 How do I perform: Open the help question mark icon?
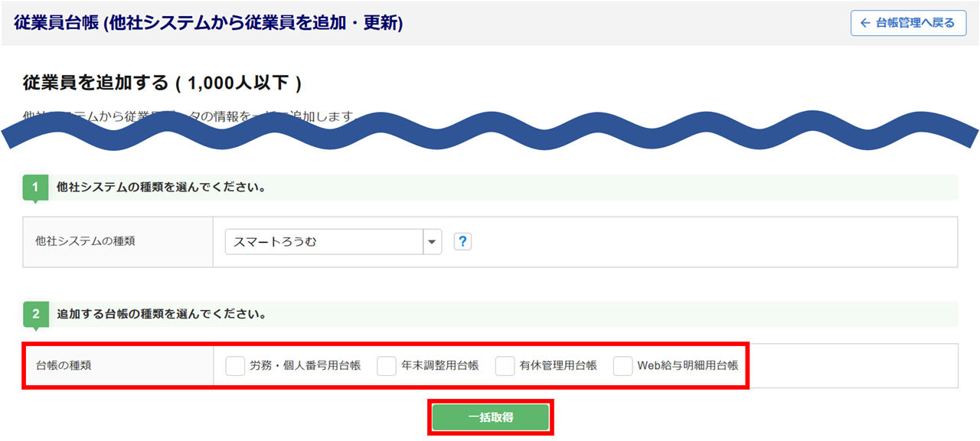click(x=462, y=242)
